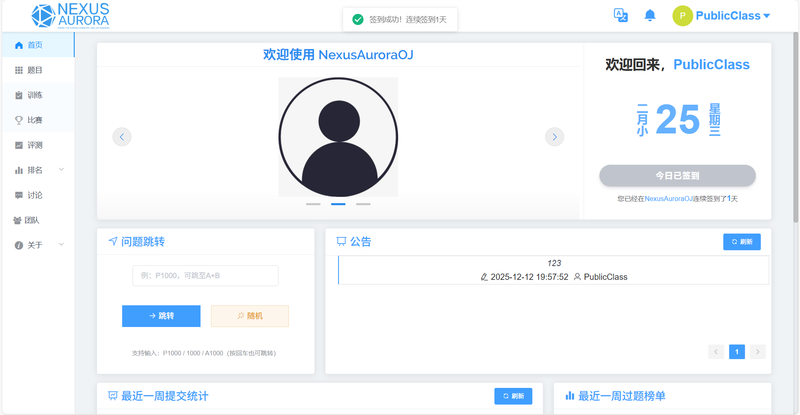This screenshot has width=800, height=415.
Task: Select the first carousel indicator
Action: 313,204
